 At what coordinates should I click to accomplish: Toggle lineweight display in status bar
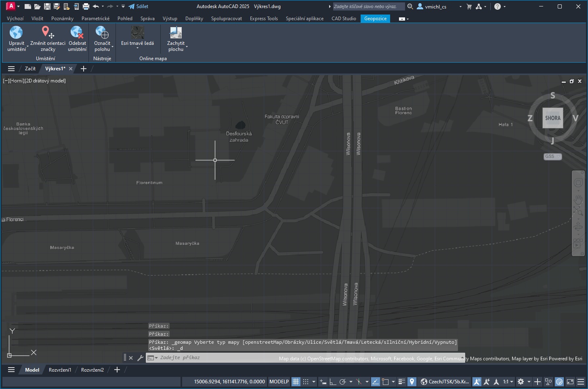tap(401, 382)
